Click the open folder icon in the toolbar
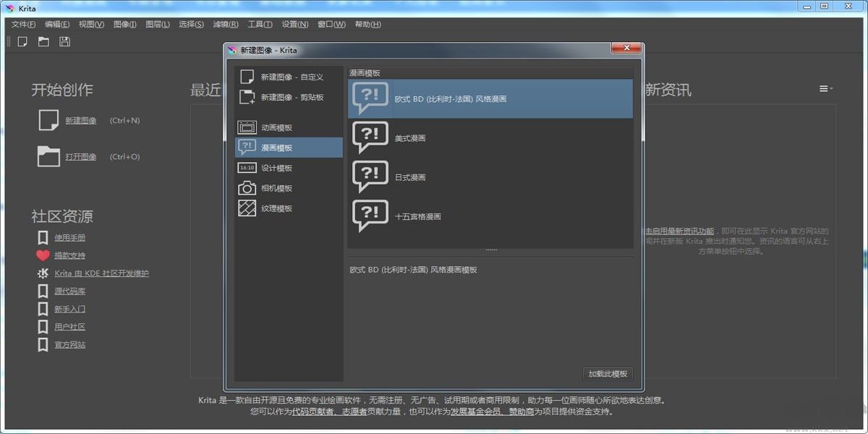 43,41
